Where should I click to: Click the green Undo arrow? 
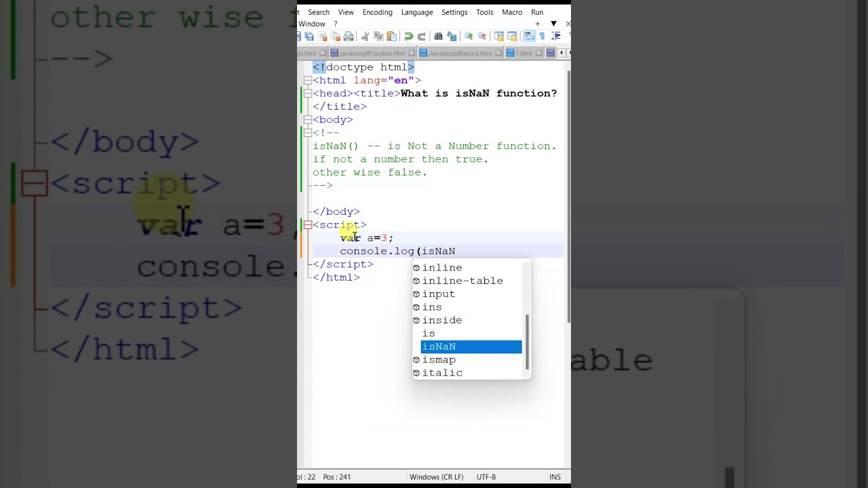[408, 36]
